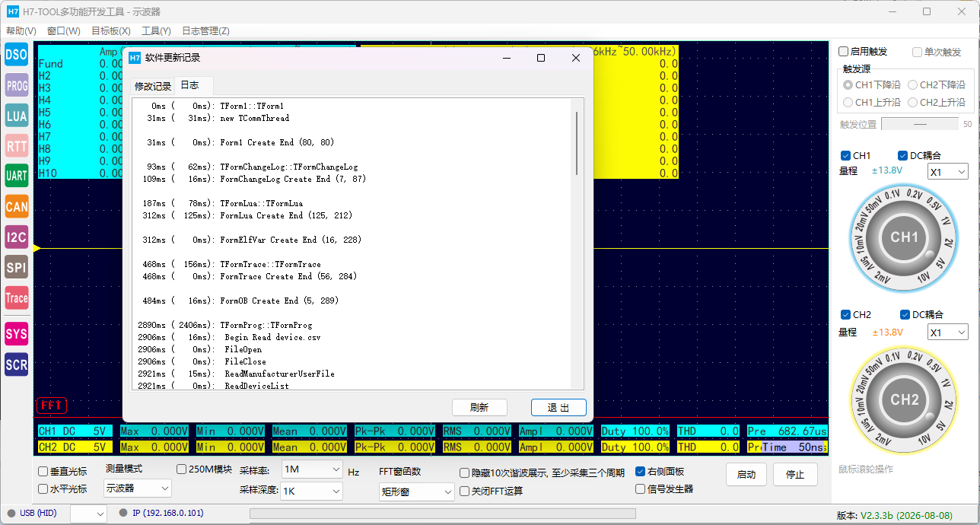980x525 pixels.
Task: Open the UART sidebar icon
Action: (x=16, y=176)
